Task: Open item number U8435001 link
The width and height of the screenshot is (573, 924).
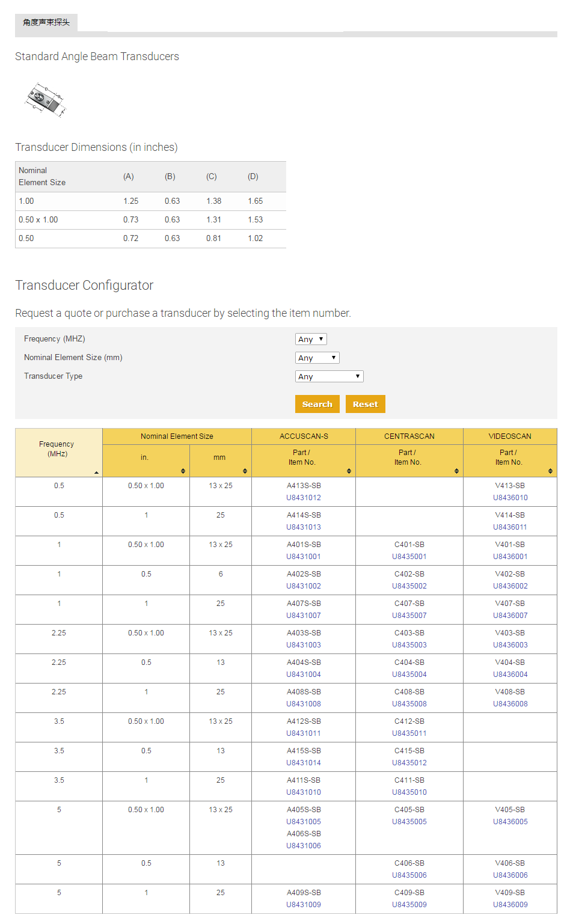Action: coord(409,557)
